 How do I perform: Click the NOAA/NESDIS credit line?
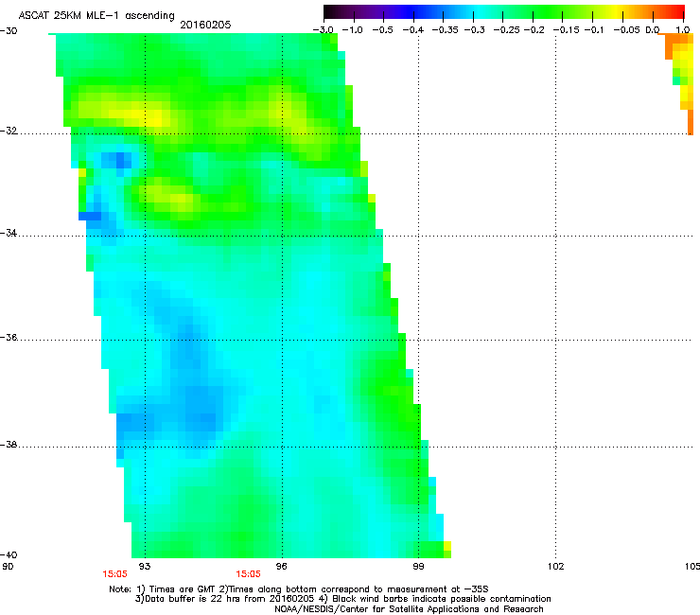tap(409, 609)
